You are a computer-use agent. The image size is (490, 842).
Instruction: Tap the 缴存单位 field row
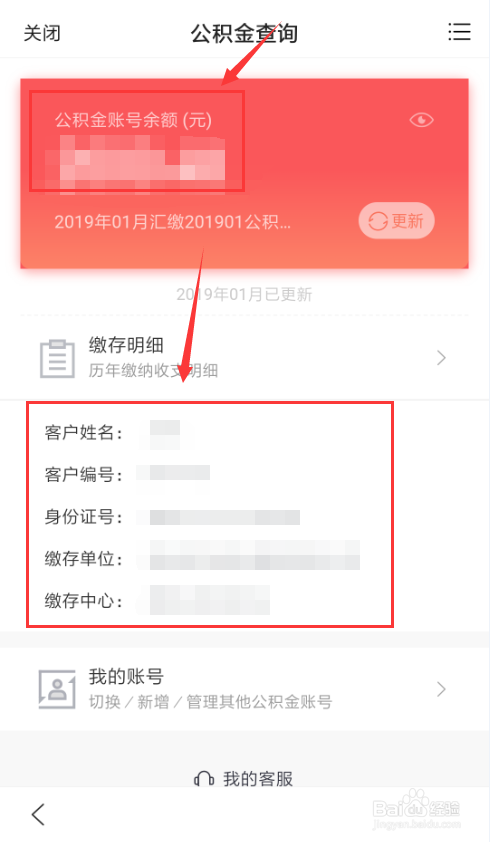click(210, 558)
